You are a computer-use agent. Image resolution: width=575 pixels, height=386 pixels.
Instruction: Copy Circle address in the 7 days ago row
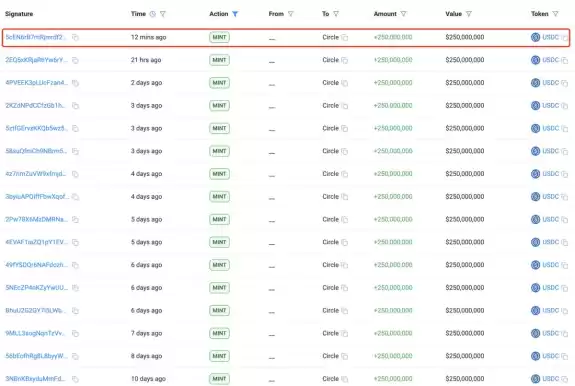(x=344, y=333)
